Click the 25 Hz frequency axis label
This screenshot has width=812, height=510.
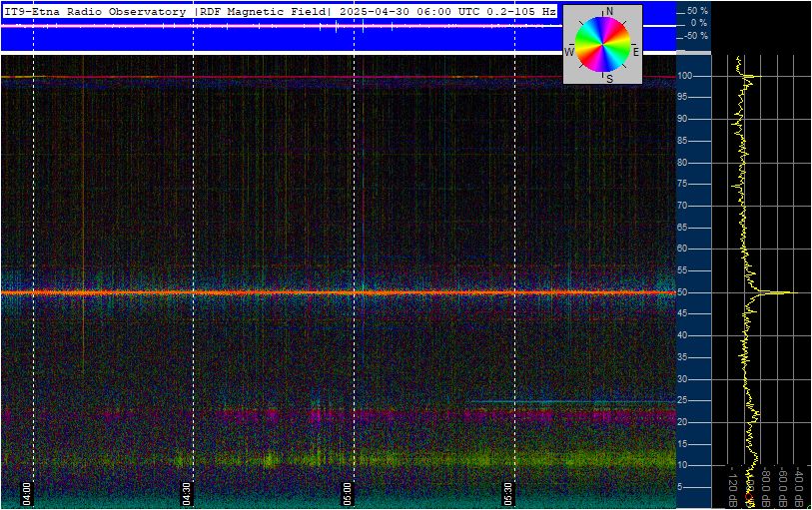(x=683, y=400)
